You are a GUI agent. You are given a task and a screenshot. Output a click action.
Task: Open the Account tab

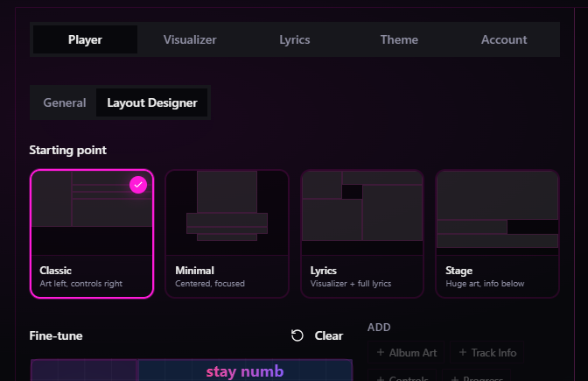point(504,39)
